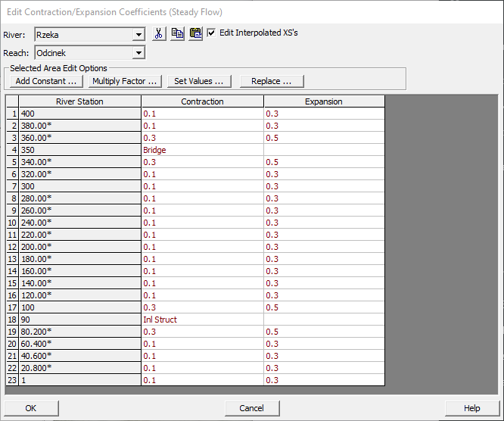Select the River Station column header

pyautogui.click(x=79, y=101)
